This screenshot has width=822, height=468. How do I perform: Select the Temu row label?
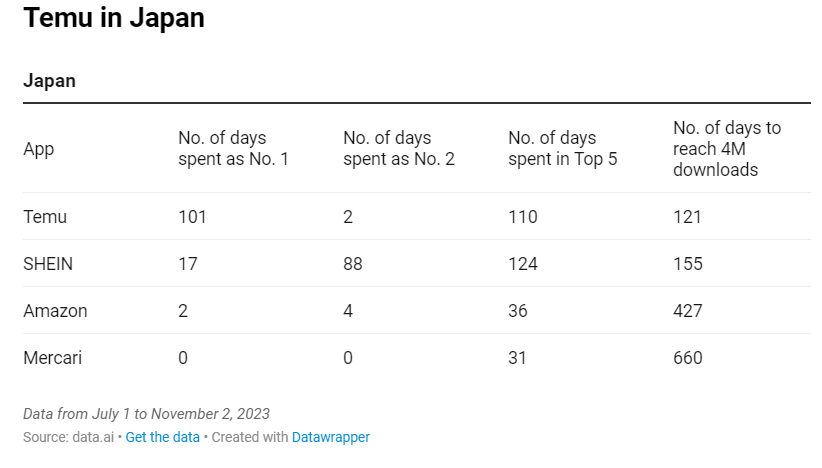pyautogui.click(x=45, y=217)
